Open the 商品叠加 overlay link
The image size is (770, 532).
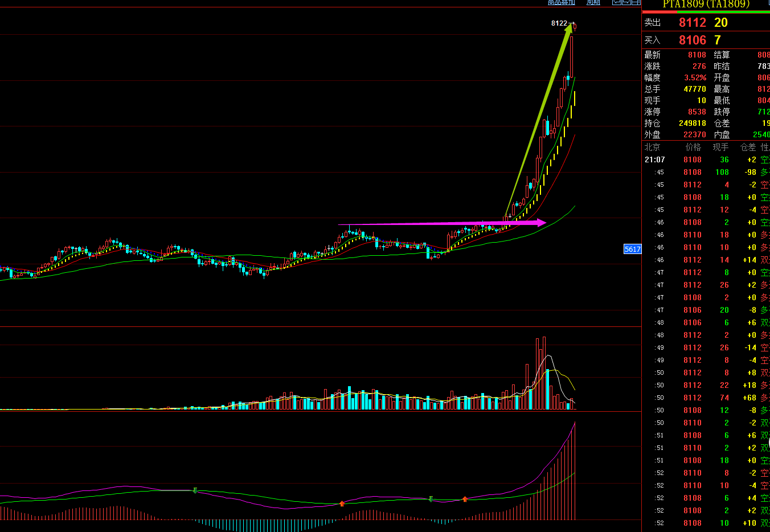[x=561, y=2]
